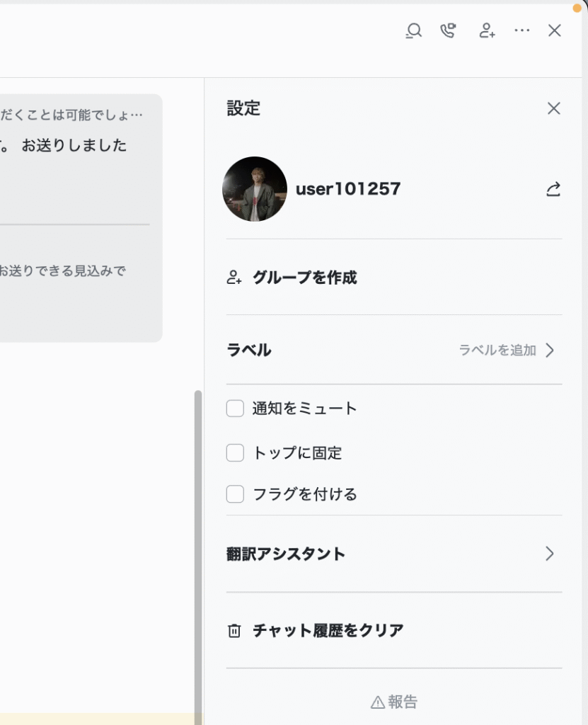The image size is (588, 725).
Task: Select ラベル section row
Action: tap(394, 350)
